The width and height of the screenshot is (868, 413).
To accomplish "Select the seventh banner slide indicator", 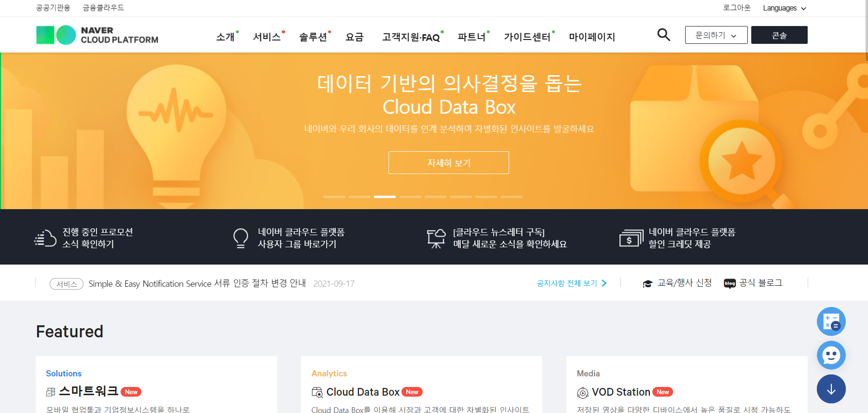I will (486, 197).
